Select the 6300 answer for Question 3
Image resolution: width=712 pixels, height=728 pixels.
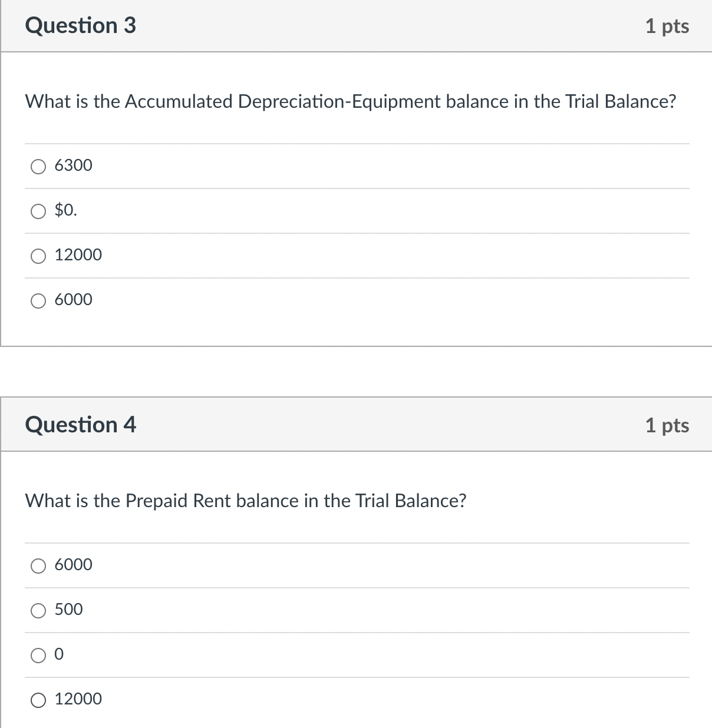[x=38, y=167]
